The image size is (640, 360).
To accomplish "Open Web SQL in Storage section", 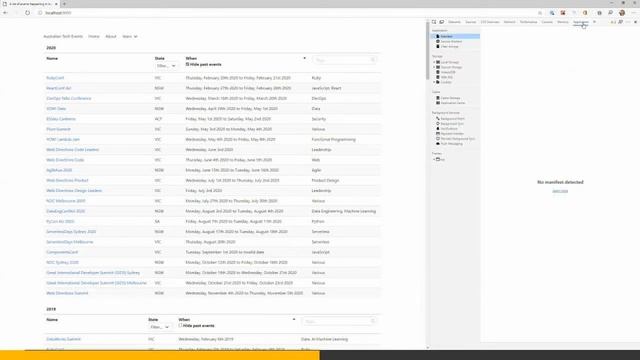I will 446,77.
